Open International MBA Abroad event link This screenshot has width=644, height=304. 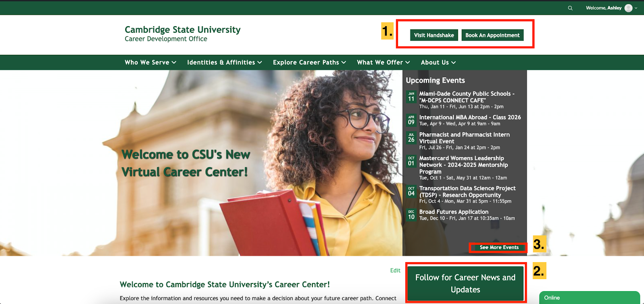[x=470, y=117]
